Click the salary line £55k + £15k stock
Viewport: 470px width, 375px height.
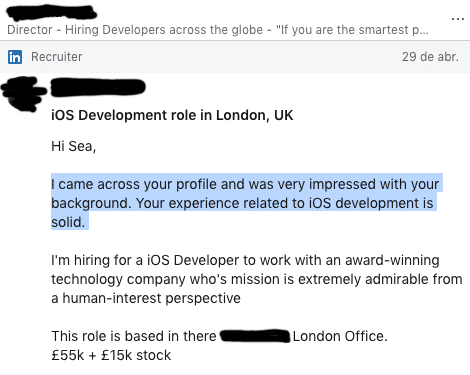[111, 355]
